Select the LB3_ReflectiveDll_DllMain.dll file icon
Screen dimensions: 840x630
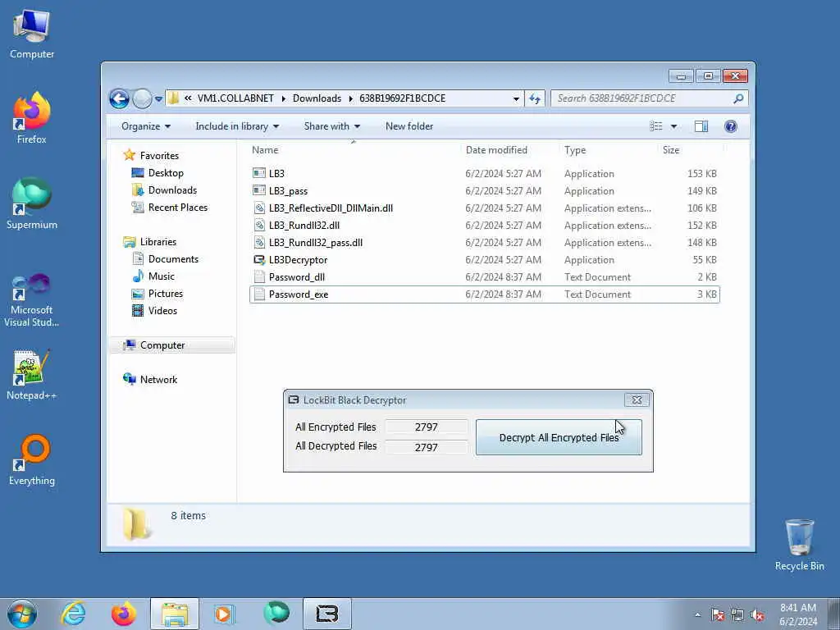[259, 208]
